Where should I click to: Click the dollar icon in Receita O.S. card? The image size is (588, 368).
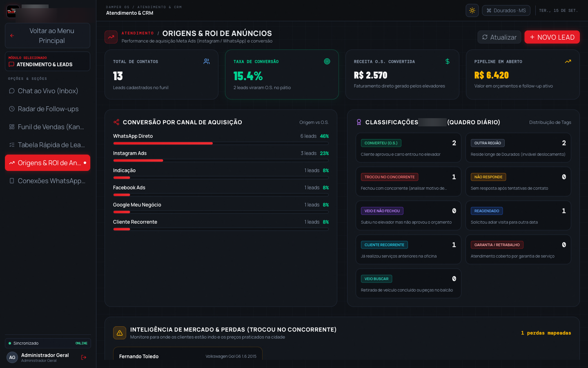coord(448,61)
